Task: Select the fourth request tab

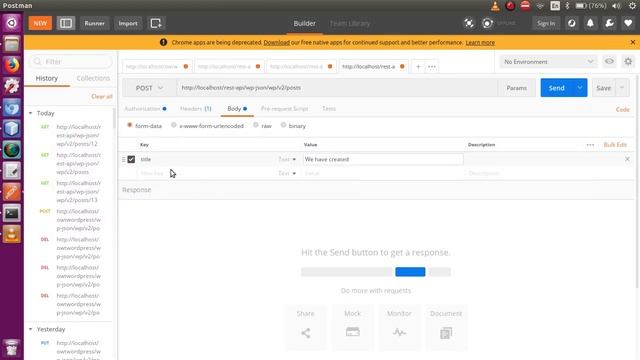Action: [373, 66]
